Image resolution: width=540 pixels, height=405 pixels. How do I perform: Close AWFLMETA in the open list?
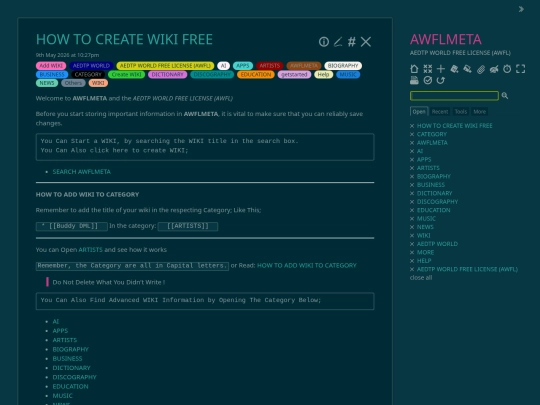click(x=412, y=143)
